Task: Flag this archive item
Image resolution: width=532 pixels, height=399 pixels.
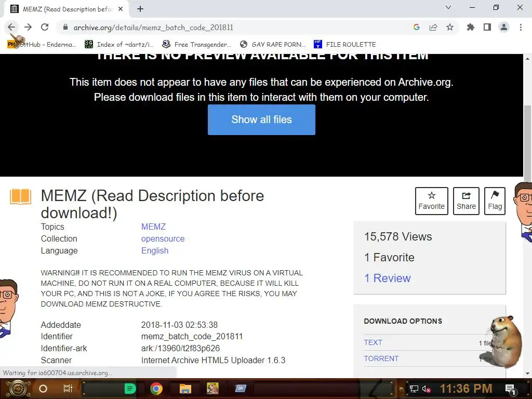Action: [x=495, y=201]
